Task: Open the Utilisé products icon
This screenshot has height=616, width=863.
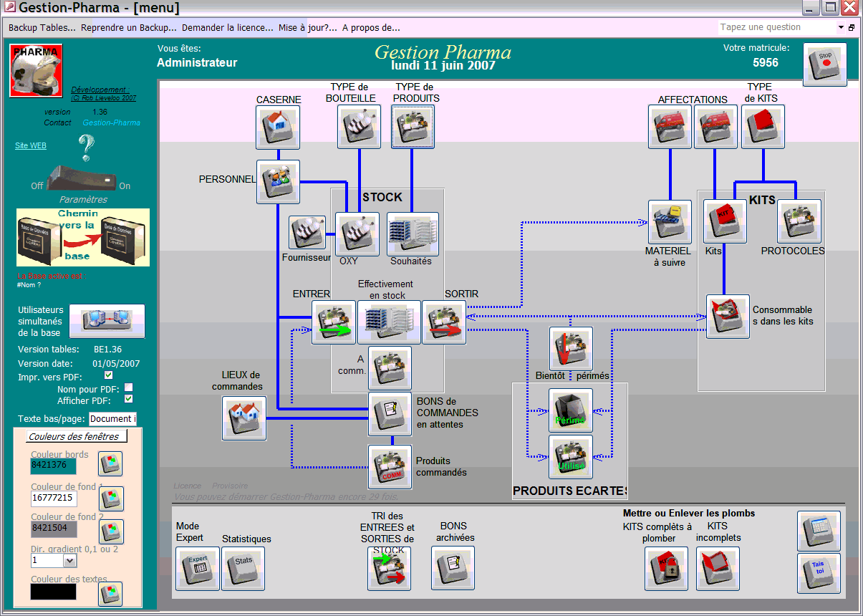Action: [x=571, y=457]
